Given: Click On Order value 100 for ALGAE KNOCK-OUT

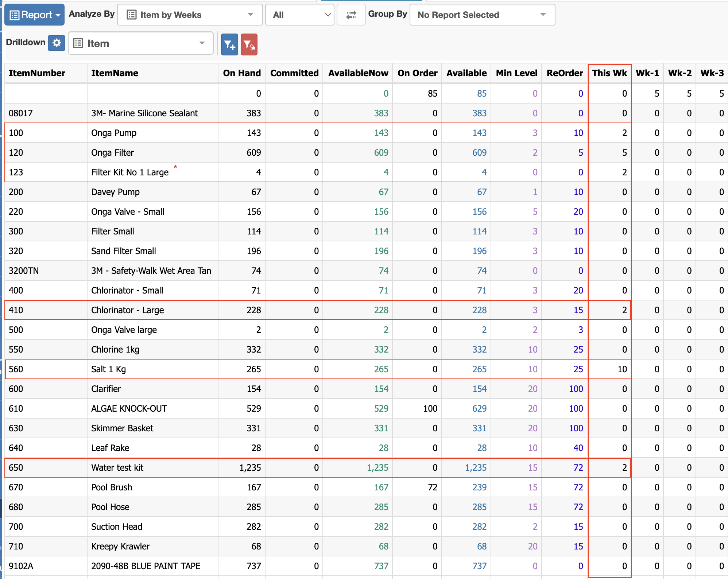Looking at the screenshot, I should (430, 408).
